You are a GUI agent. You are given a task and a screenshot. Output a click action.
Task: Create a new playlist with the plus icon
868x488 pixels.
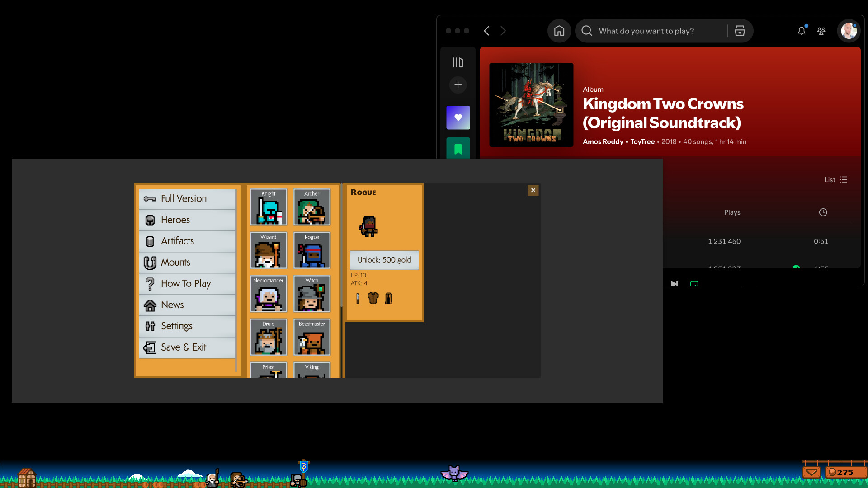pos(458,85)
